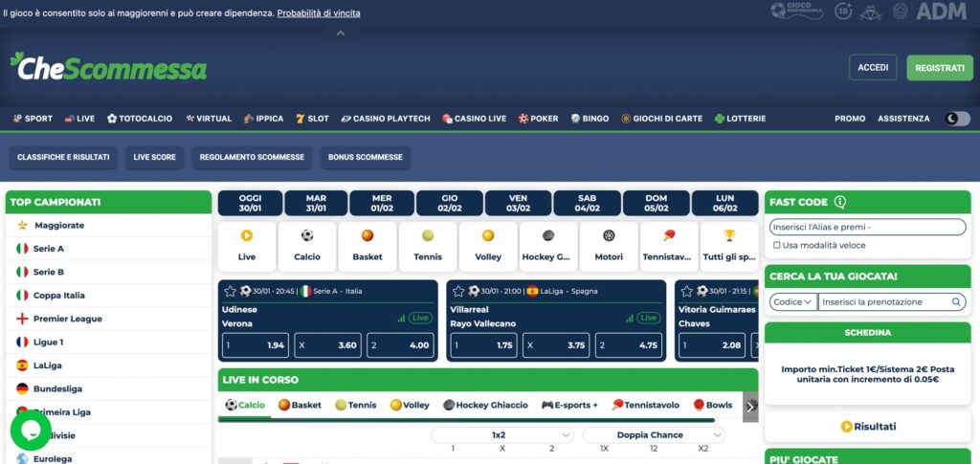This screenshot has height=464, width=980.
Task: Select date SAB 04/02
Action: (x=587, y=203)
